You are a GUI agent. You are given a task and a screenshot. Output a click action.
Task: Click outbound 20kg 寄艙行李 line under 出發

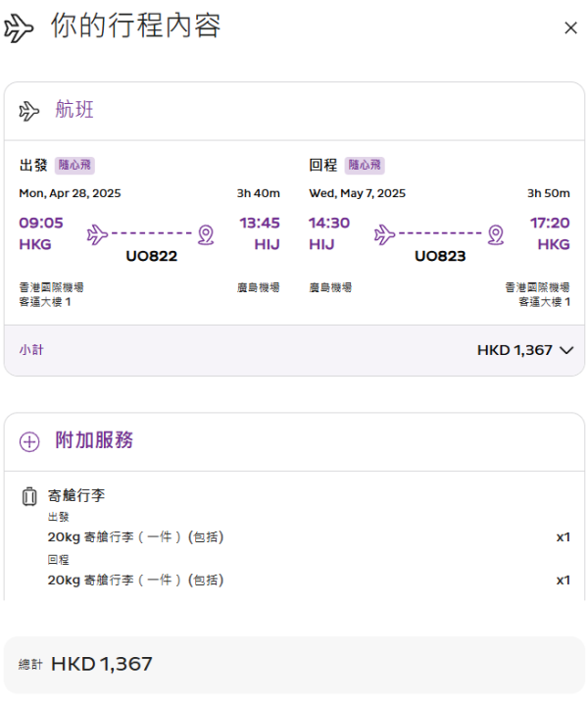135,537
